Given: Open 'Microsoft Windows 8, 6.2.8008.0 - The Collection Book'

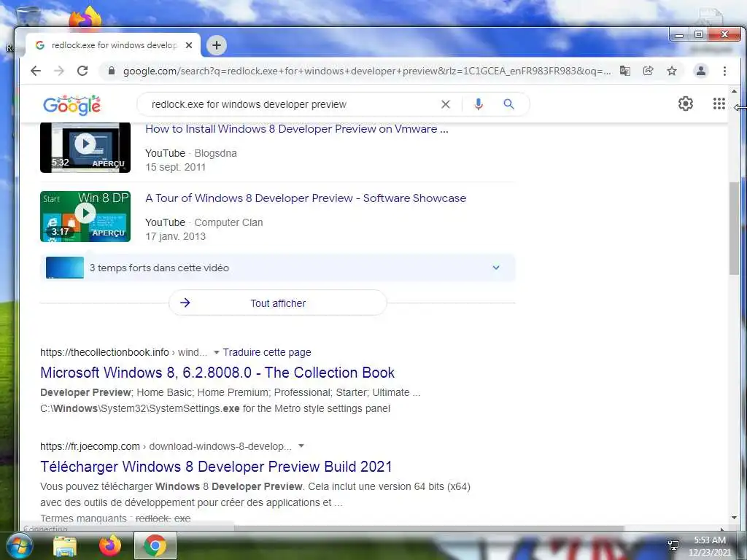Looking at the screenshot, I should 217,373.
